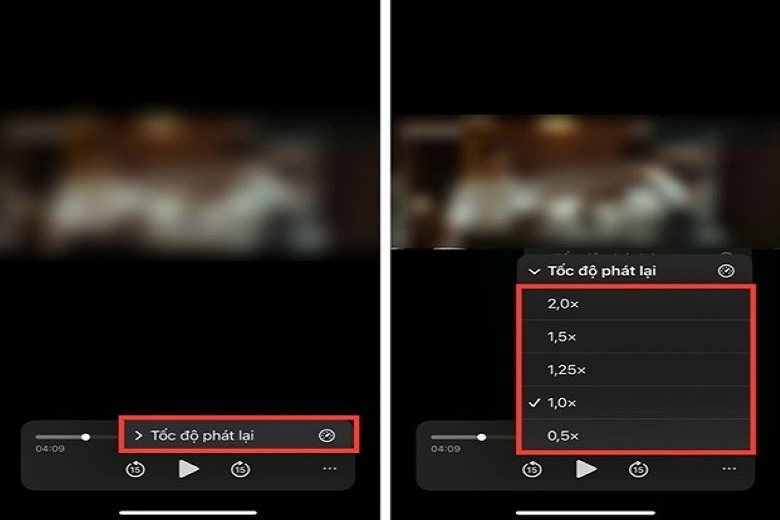
Task: Click the progress slider knob in right player
Action: point(482,437)
